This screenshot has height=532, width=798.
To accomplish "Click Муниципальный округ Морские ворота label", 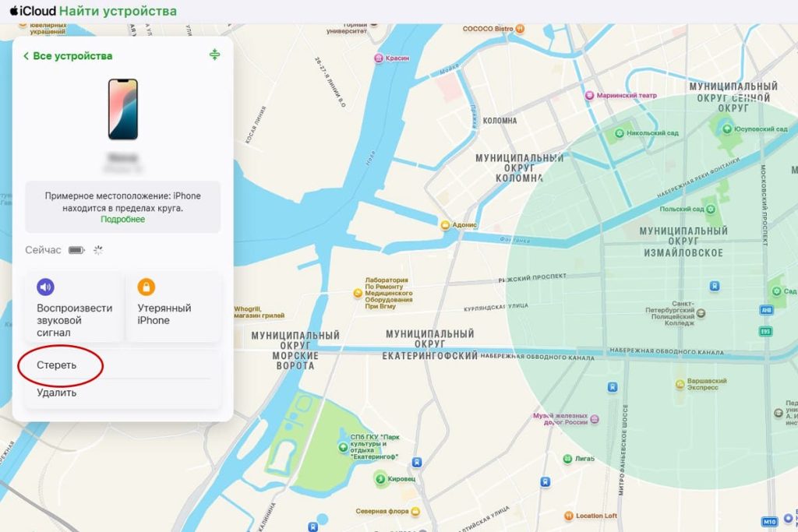I will (295, 351).
